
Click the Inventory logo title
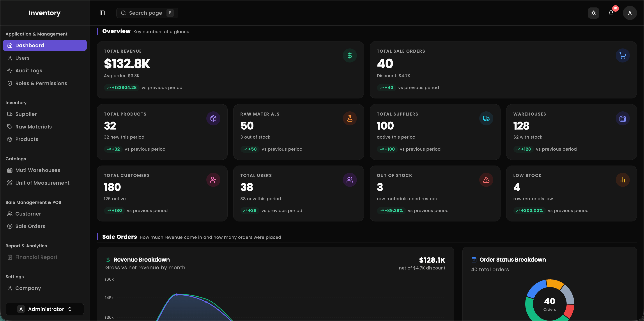44,13
